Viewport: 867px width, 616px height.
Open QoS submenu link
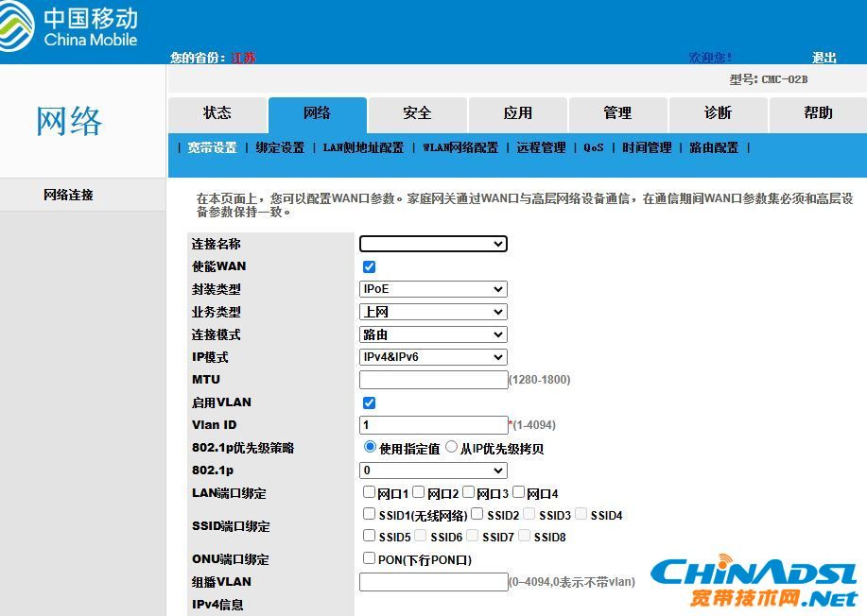(x=594, y=147)
